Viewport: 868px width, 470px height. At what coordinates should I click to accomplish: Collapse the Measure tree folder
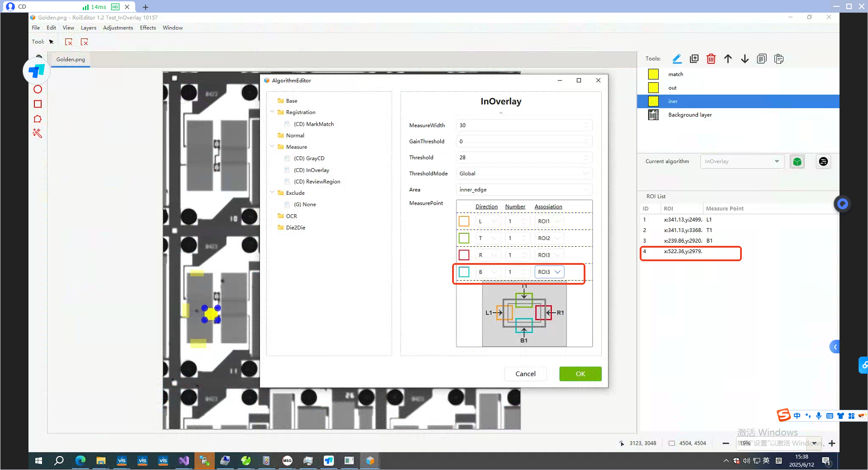[x=272, y=146]
